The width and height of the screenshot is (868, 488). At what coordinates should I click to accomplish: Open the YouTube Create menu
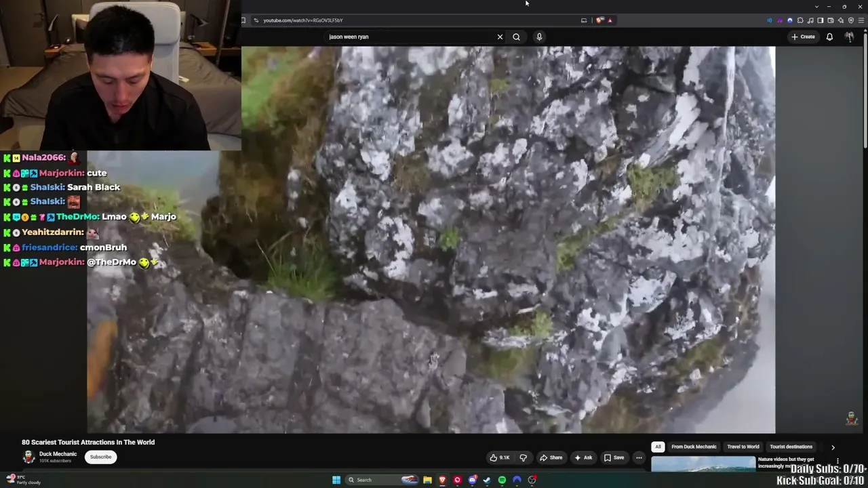click(x=803, y=37)
